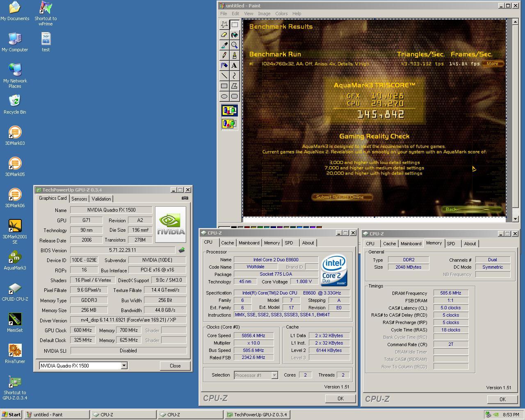This screenshot has height=420, width=525.
Task: Open the Processor #1 selection dropdown in CPU-Z
Action: pyautogui.click(x=274, y=375)
